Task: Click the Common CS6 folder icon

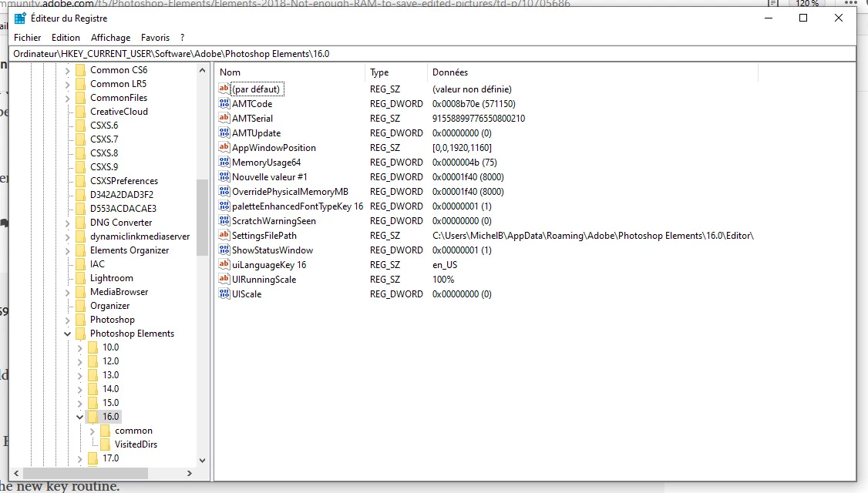Action: pyautogui.click(x=80, y=70)
